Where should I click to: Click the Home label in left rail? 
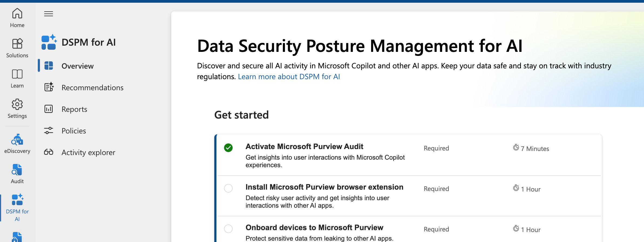pos(17,25)
